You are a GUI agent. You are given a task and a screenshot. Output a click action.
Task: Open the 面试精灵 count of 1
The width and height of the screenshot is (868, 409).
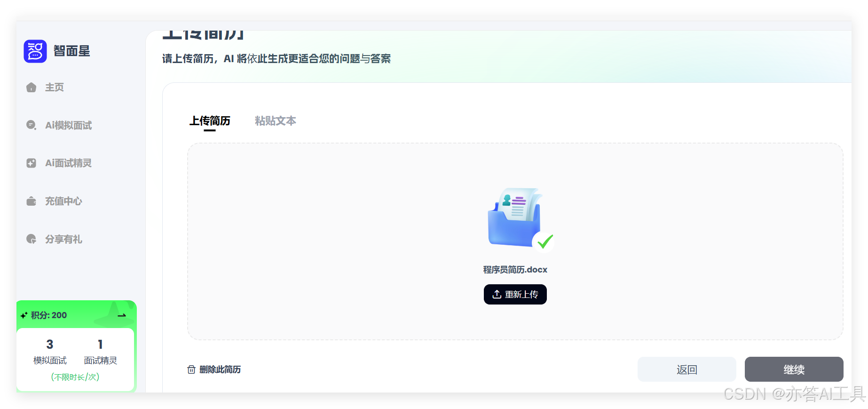(100, 345)
